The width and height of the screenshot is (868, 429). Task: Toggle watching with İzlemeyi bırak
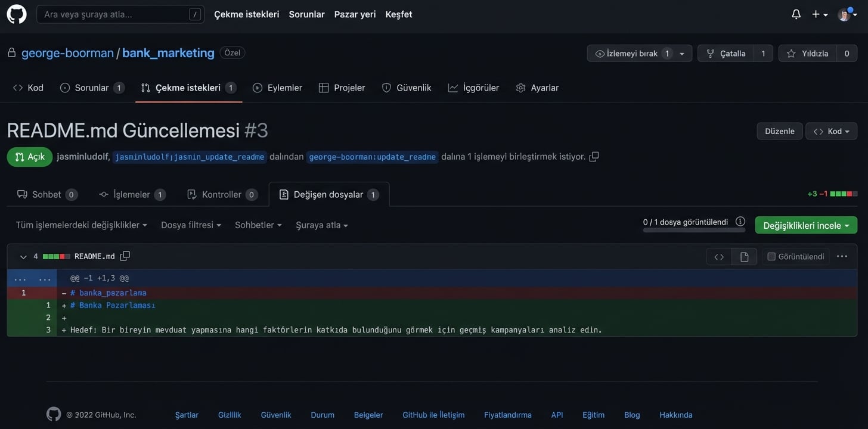click(x=632, y=54)
